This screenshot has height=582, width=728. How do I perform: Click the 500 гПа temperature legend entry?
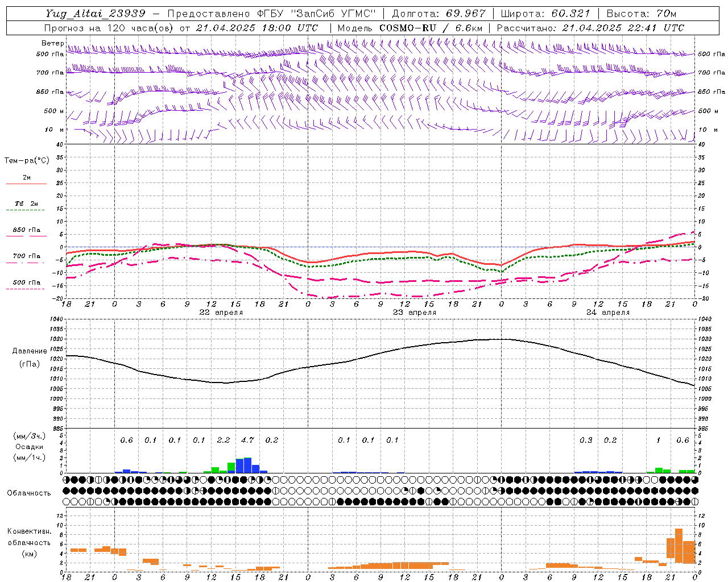26,282
